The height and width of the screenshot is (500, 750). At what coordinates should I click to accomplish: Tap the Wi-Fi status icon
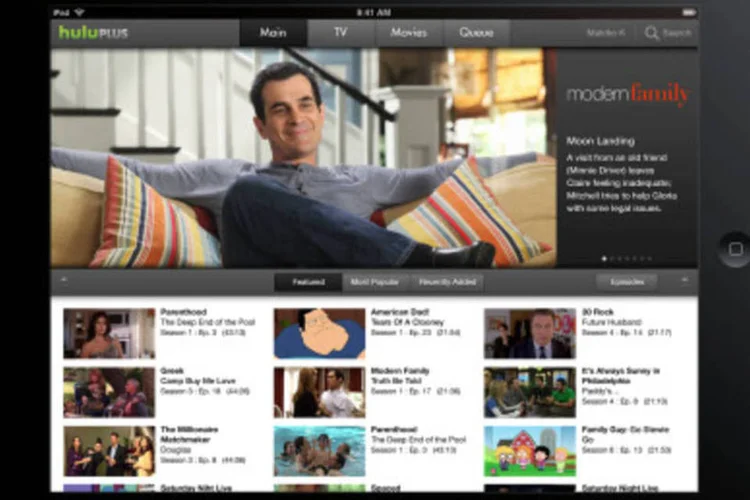[x=79, y=12]
